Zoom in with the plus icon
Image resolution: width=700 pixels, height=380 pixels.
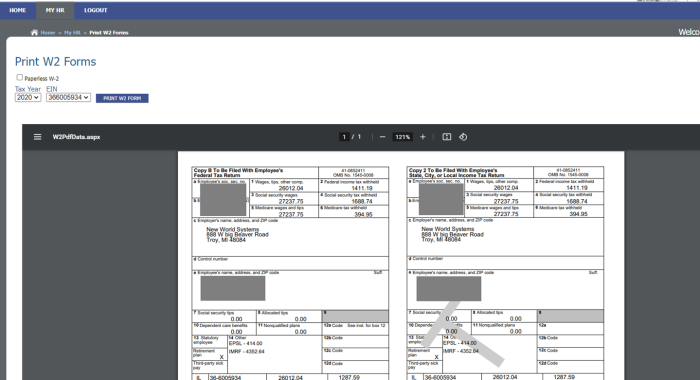coord(423,137)
